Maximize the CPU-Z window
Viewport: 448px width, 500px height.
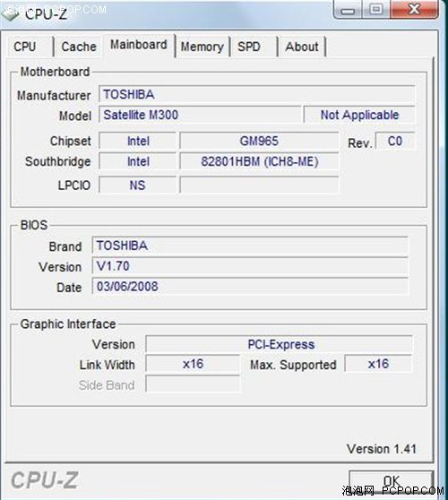pyautogui.click(x=376, y=10)
